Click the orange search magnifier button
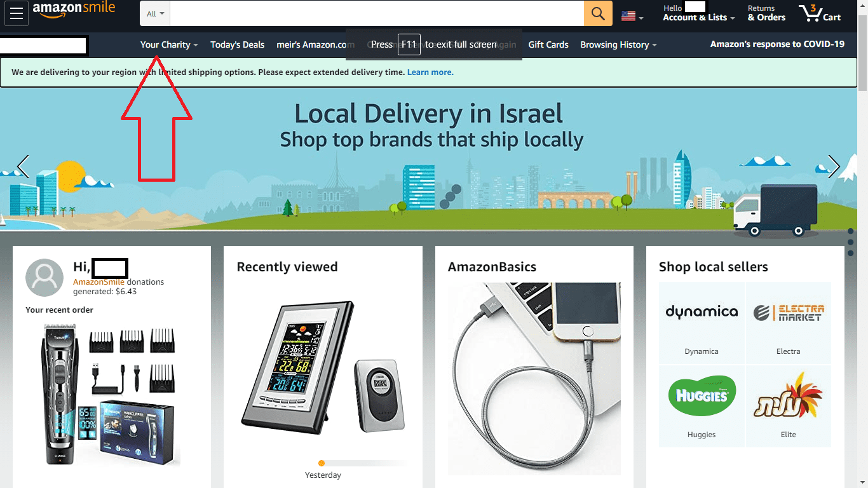This screenshot has width=868, height=488. [598, 13]
